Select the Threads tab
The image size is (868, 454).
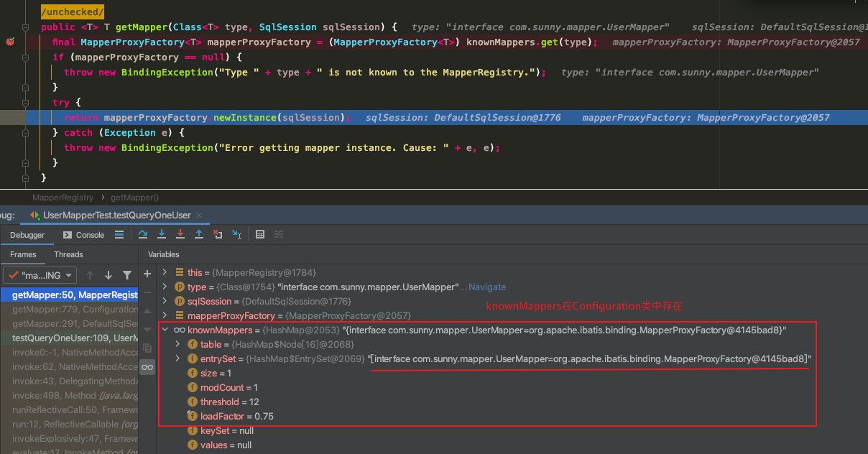(x=68, y=254)
